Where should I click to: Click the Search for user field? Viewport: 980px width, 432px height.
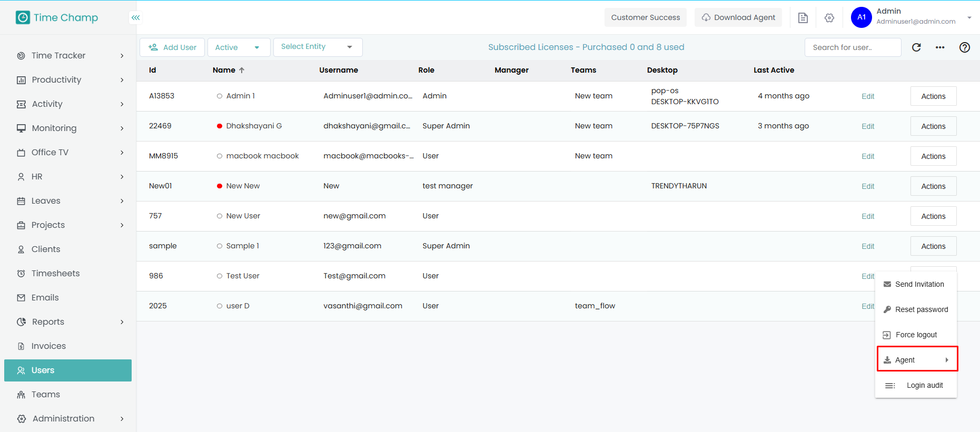[x=852, y=47]
